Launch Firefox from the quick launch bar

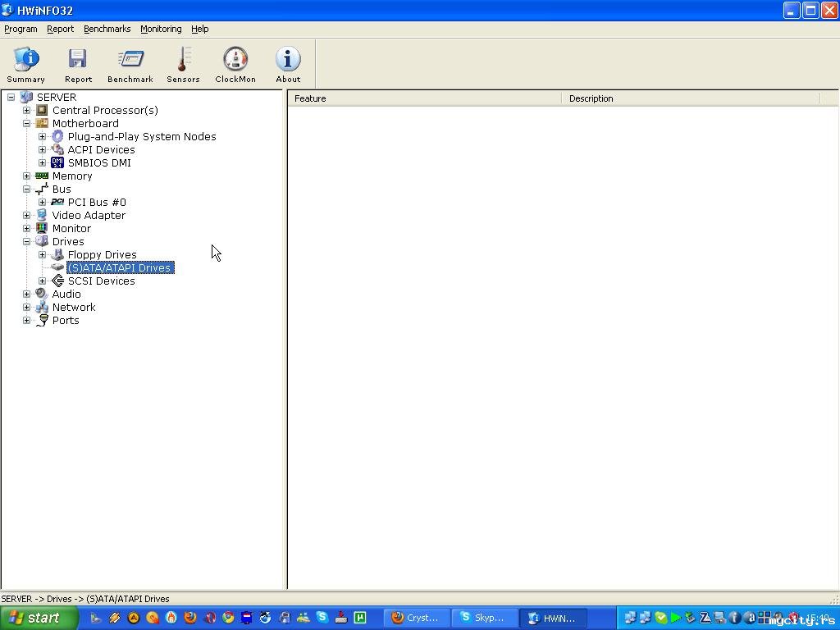pyautogui.click(x=190, y=618)
